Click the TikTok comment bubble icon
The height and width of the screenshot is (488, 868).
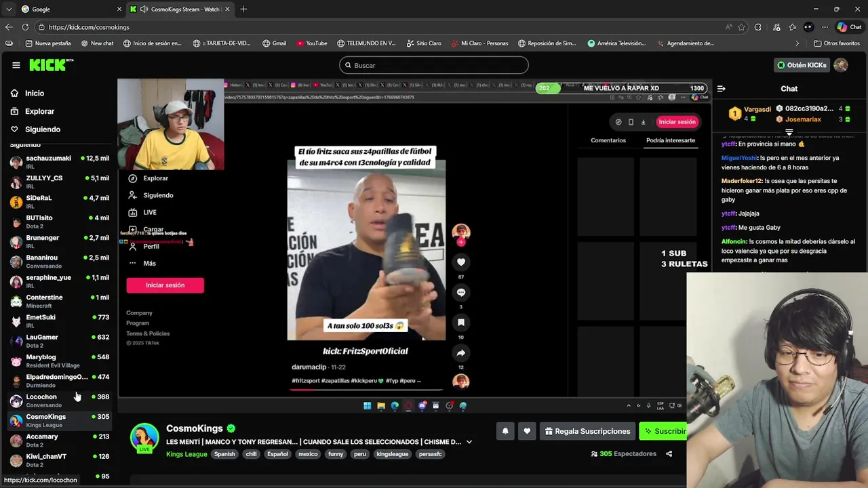click(461, 292)
